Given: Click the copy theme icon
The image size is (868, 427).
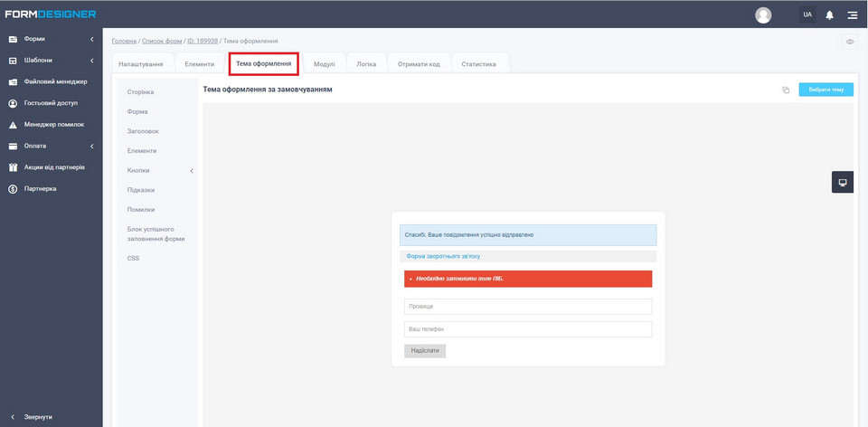Looking at the screenshot, I should pos(786,90).
